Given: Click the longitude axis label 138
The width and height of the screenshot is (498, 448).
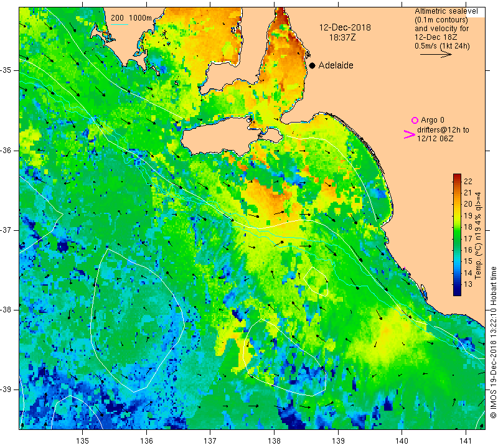Looking at the screenshot, I should click(x=274, y=441).
